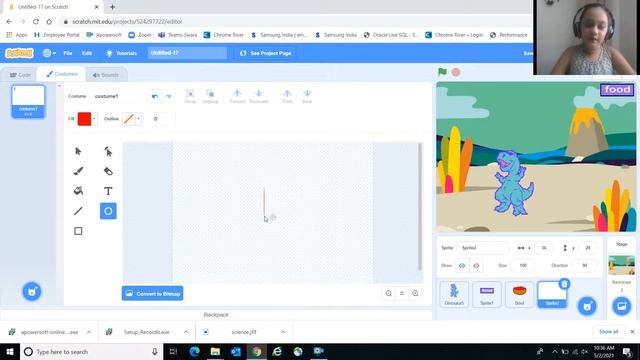Zoom out the paint canvas
Image resolution: width=640 pixels, height=360 pixels.
389,293
